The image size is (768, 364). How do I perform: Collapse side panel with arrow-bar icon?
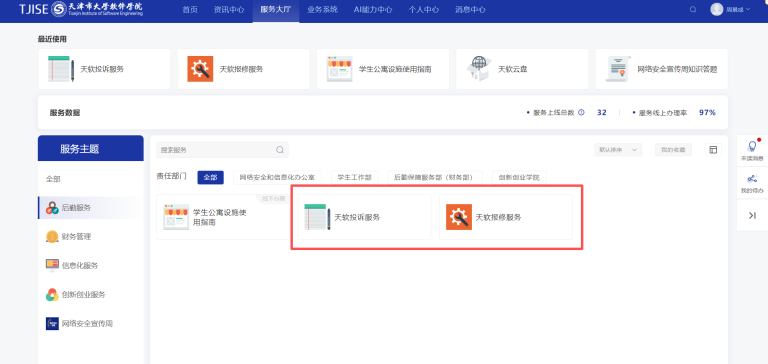[x=752, y=215]
